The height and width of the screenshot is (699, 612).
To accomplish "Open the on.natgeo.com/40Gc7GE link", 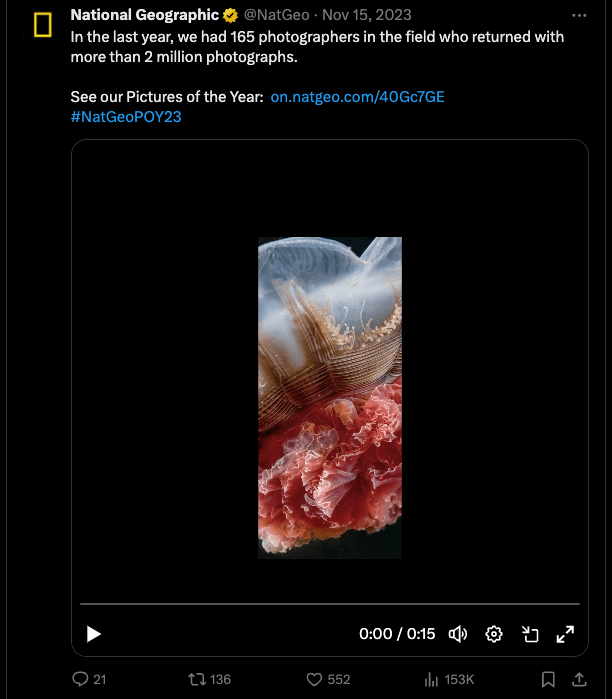I will pyautogui.click(x=357, y=97).
